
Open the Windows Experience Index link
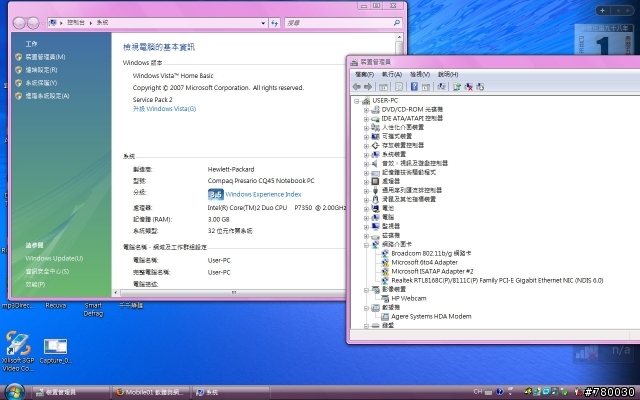click(263, 194)
